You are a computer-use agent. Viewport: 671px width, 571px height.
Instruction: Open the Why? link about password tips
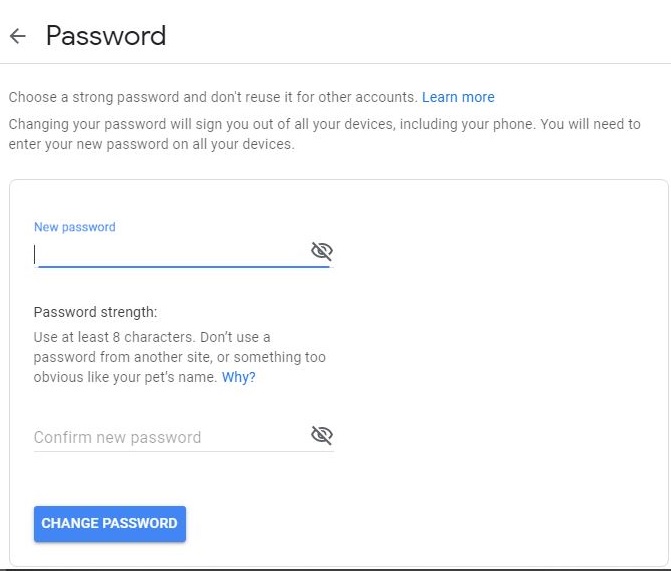(238, 377)
